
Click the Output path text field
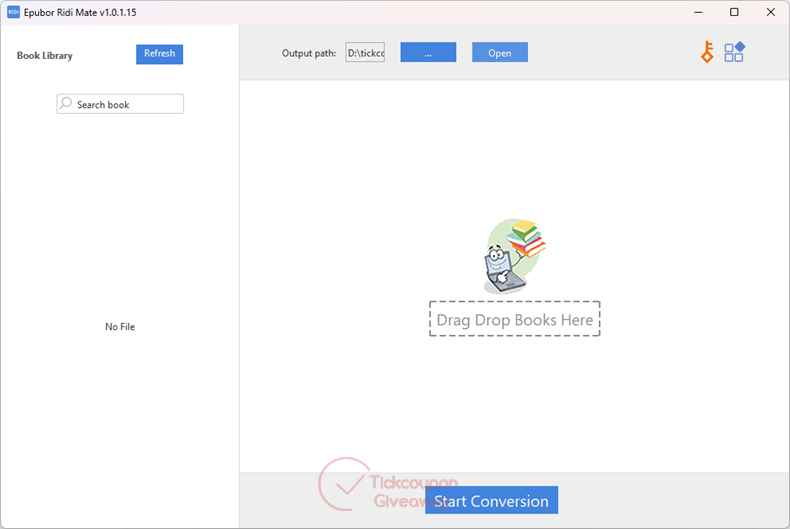click(365, 52)
